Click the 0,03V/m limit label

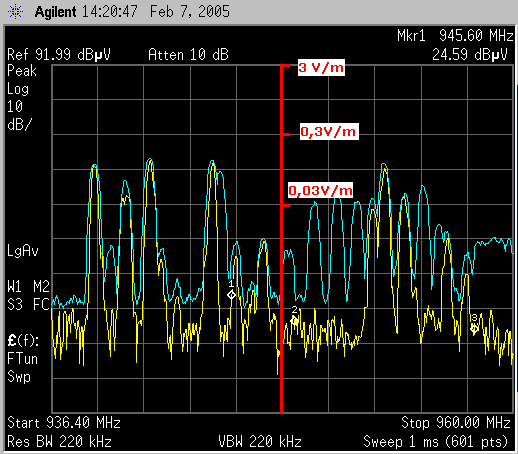click(x=320, y=190)
